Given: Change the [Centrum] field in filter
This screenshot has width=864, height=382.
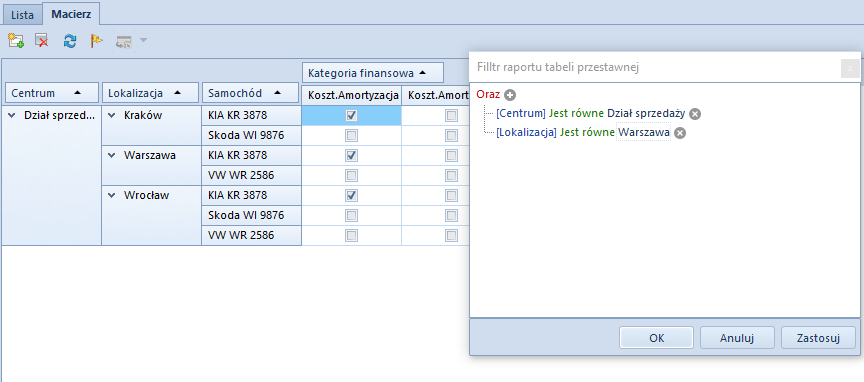Looking at the screenshot, I should (x=521, y=114).
